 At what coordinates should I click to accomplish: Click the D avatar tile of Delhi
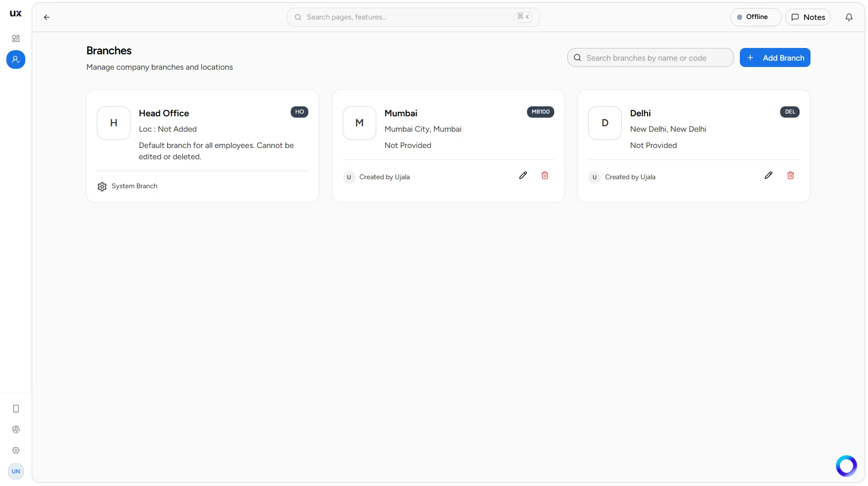point(605,123)
